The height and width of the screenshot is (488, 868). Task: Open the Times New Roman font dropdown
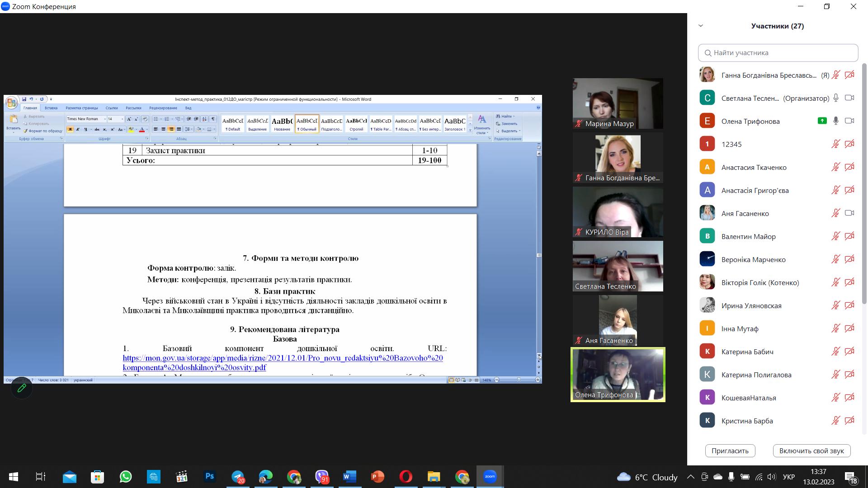coord(105,119)
